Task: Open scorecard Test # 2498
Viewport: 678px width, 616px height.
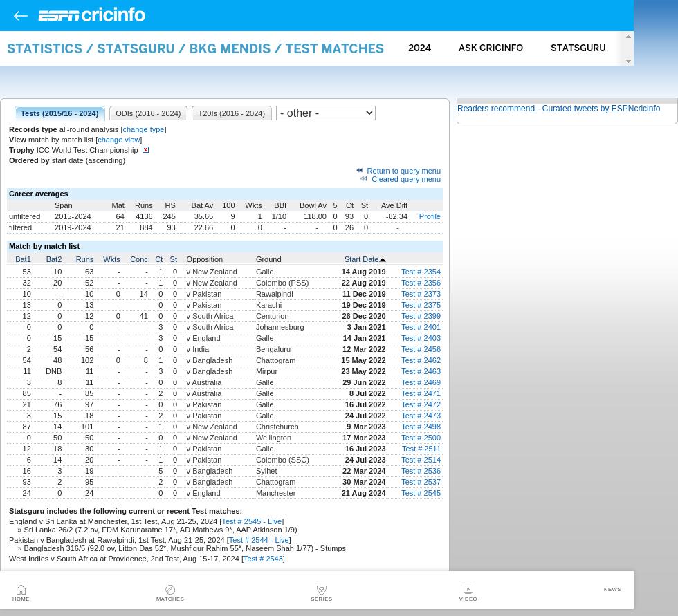Action: tap(421, 427)
